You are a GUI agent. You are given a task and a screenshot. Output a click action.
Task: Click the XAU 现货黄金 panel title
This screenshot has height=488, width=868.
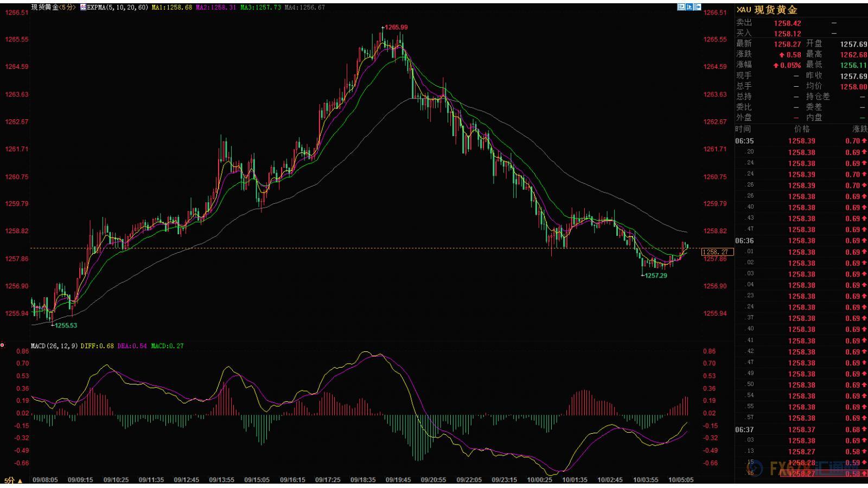coord(767,10)
